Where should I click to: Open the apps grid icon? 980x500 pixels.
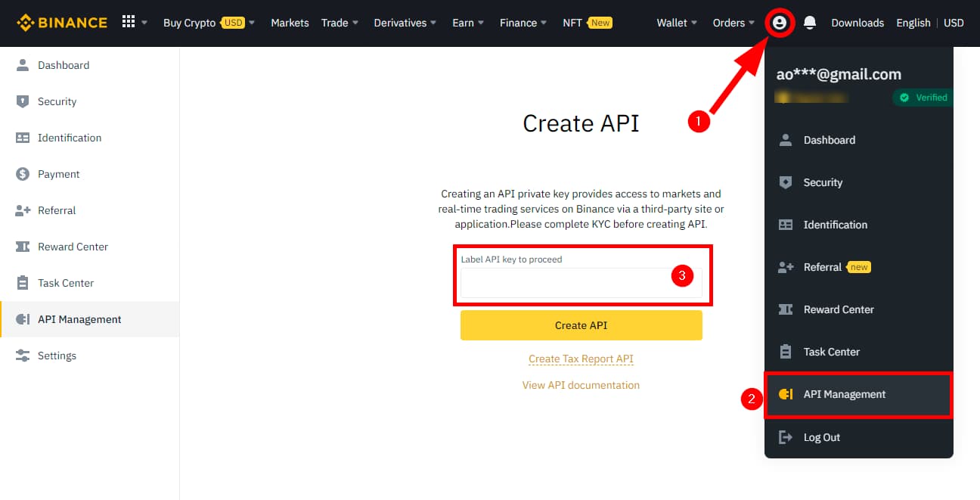pos(129,23)
